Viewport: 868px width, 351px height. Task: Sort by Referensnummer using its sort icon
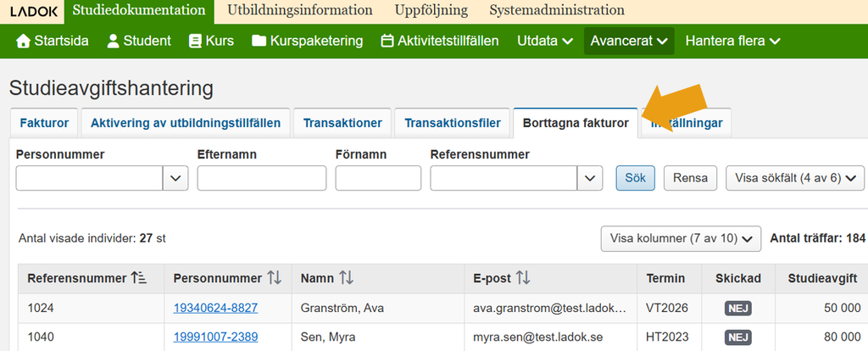pos(138,278)
